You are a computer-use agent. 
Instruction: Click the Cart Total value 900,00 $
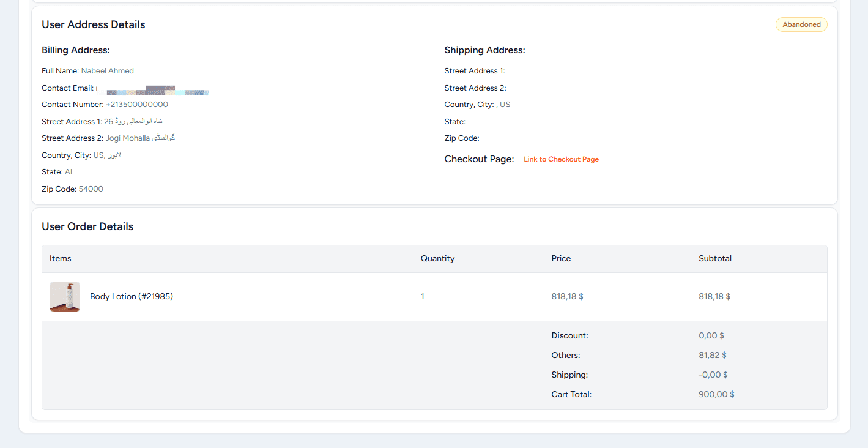click(x=716, y=395)
